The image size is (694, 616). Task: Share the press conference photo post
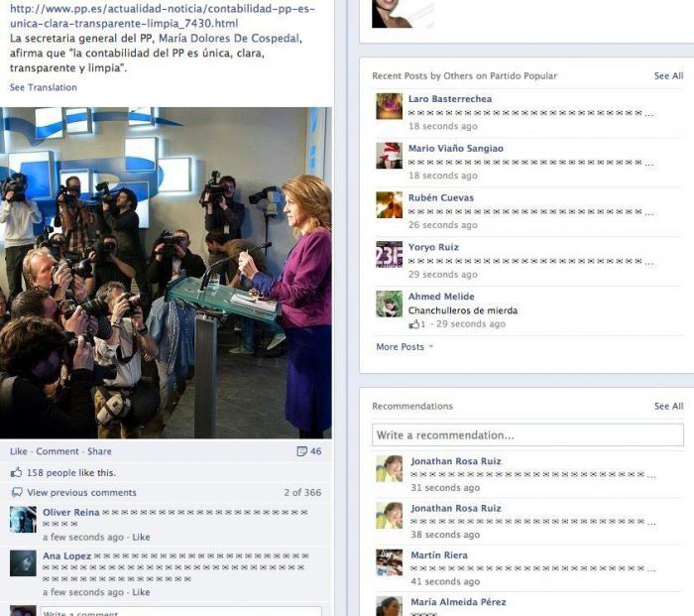(x=99, y=451)
